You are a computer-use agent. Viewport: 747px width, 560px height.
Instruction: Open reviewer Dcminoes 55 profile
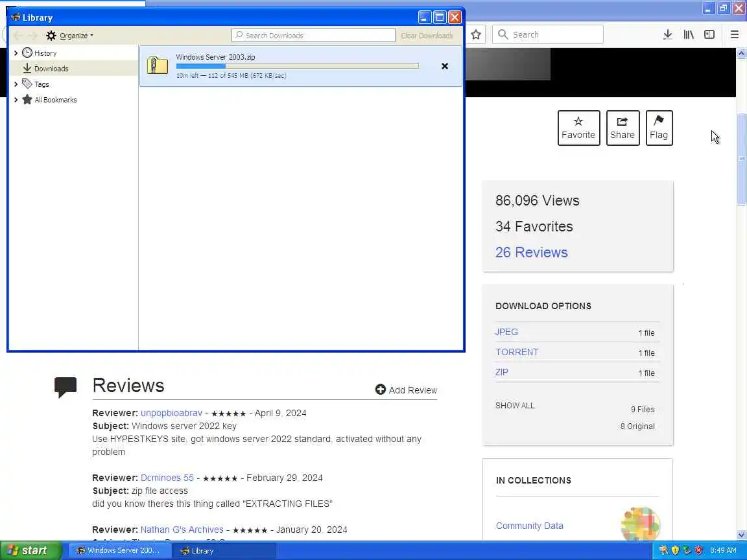(167, 478)
